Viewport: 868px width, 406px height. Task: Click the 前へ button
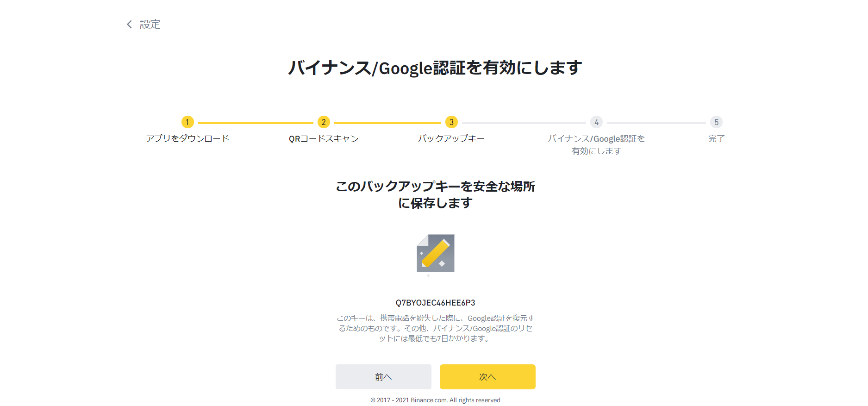coord(383,377)
